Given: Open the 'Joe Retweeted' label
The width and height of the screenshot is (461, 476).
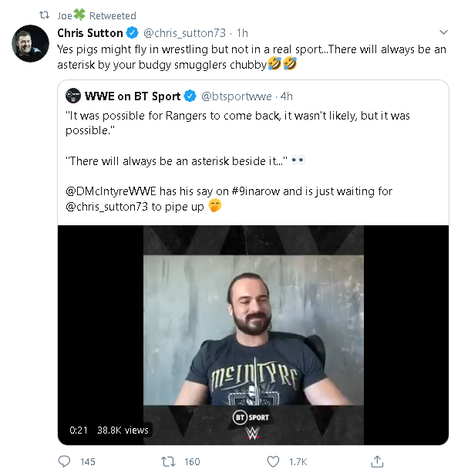Looking at the screenshot, I should (97, 15).
